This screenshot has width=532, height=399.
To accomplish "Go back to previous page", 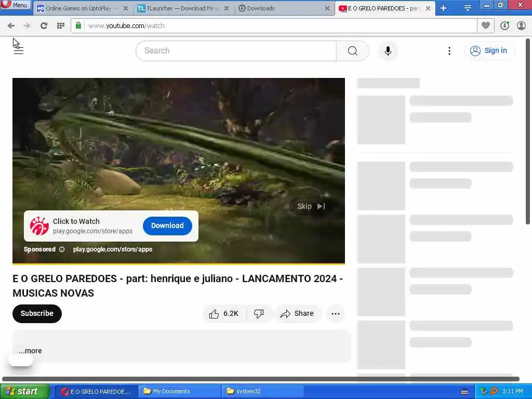I will pos(11,26).
